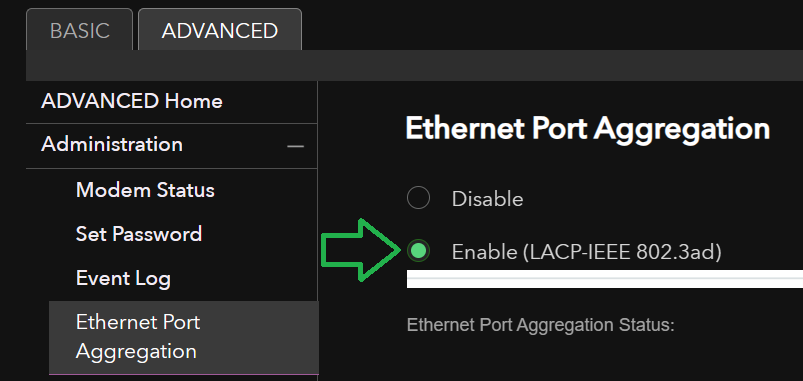Click the Disable option label text
The height and width of the screenshot is (381, 803).
click(487, 199)
